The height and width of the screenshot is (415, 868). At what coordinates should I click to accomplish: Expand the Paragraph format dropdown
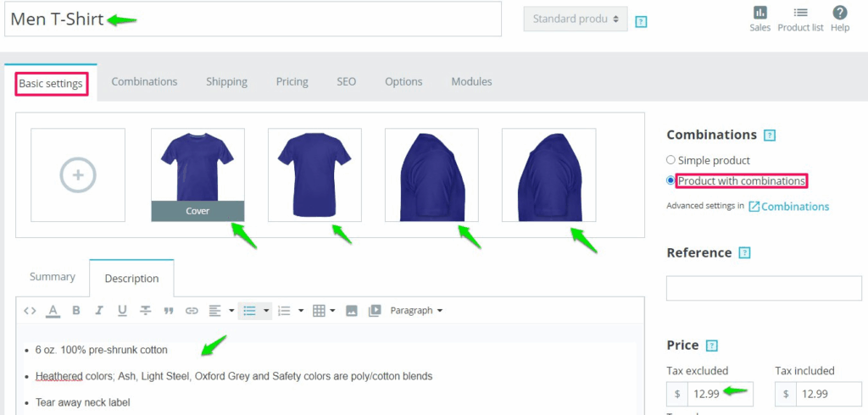[416, 311]
